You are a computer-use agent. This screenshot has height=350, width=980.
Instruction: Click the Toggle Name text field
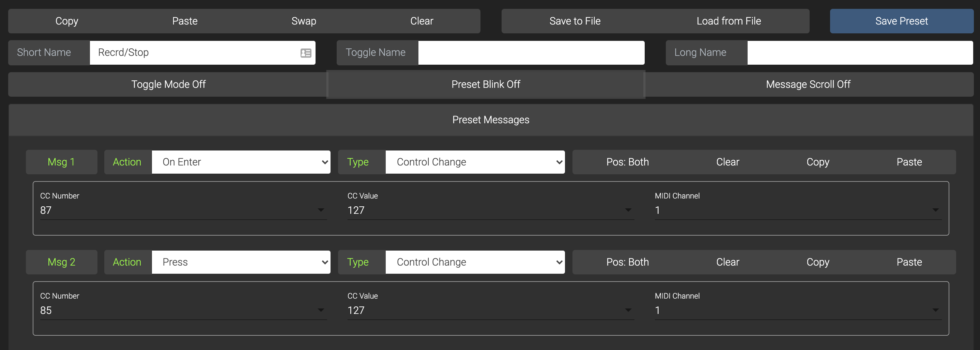(x=531, y=53)
